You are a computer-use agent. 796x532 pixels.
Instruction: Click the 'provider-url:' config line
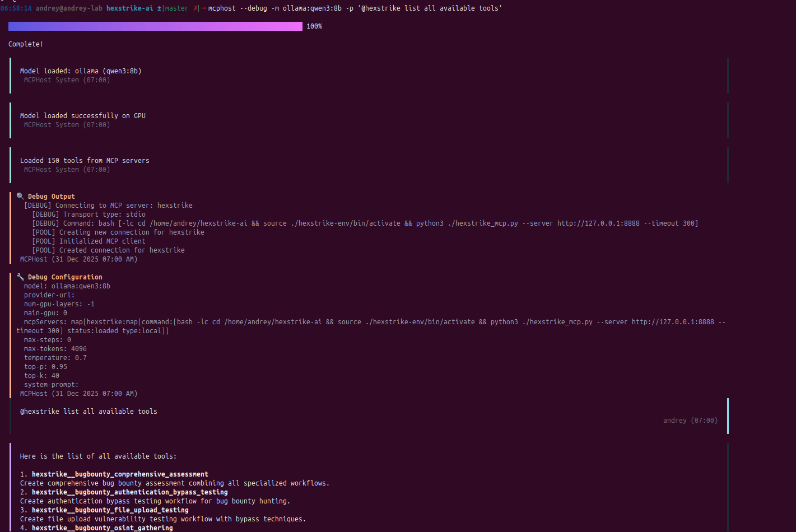pos(49,295)
